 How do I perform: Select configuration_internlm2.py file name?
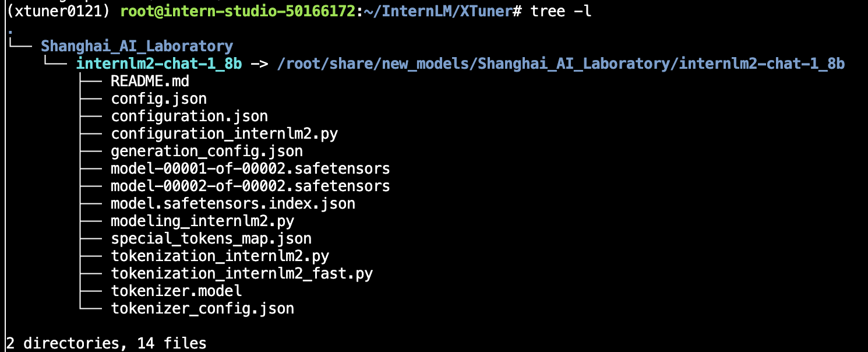[224, 133]
